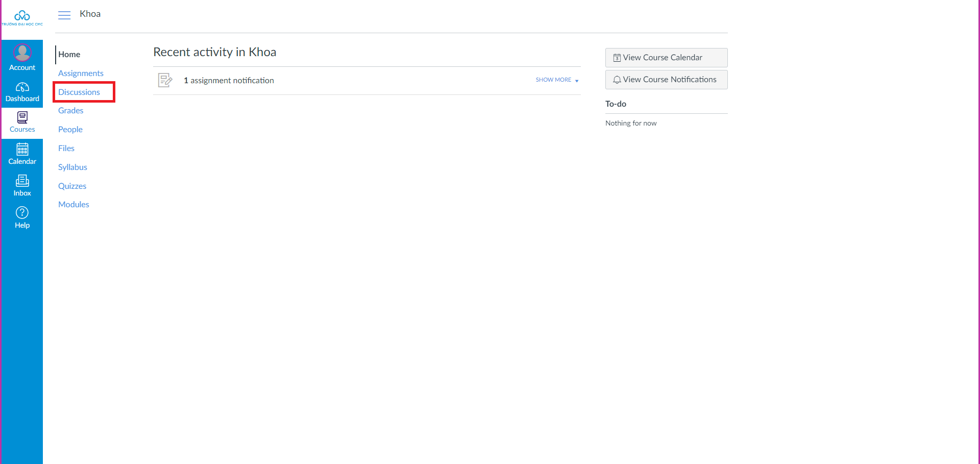Viewport: 980px width, 464px height.
Task: Toggle the hamburger course menu
Action: 64,15
